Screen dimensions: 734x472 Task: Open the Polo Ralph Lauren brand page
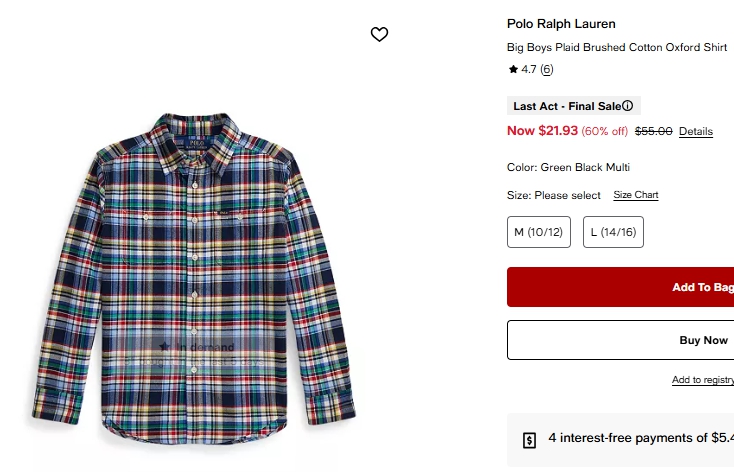tap(561, 24)
